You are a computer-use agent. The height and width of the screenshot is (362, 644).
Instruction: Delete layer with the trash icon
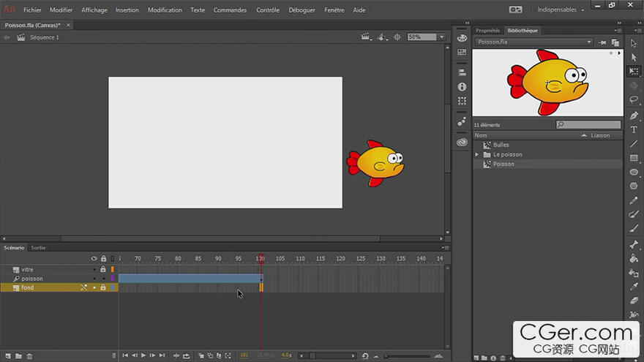pyautogui.click(x=29, y=356)
